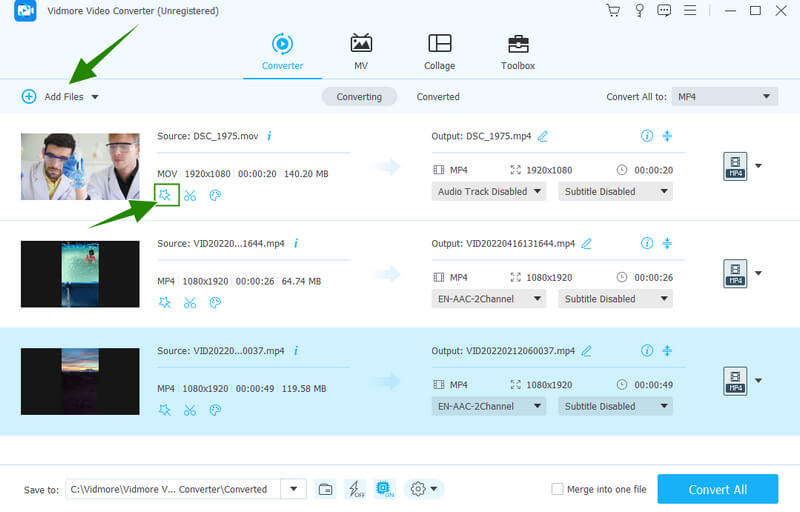This screenshot has height=512, width=800.
Task: Click the shopping cart icon in title bar
Action: coord(613,11)
